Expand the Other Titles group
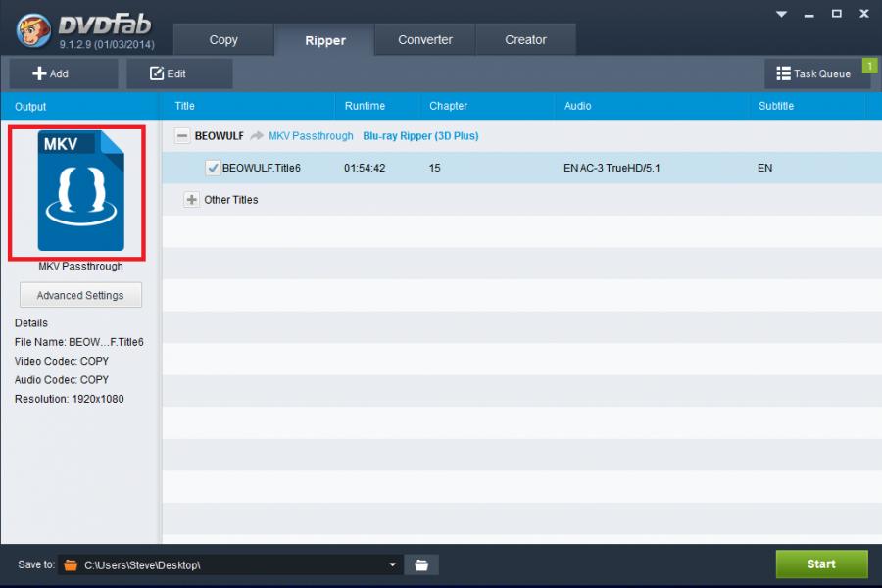This screenshot has height=588, width=882. pyautogui.click(x=191, y=200)
